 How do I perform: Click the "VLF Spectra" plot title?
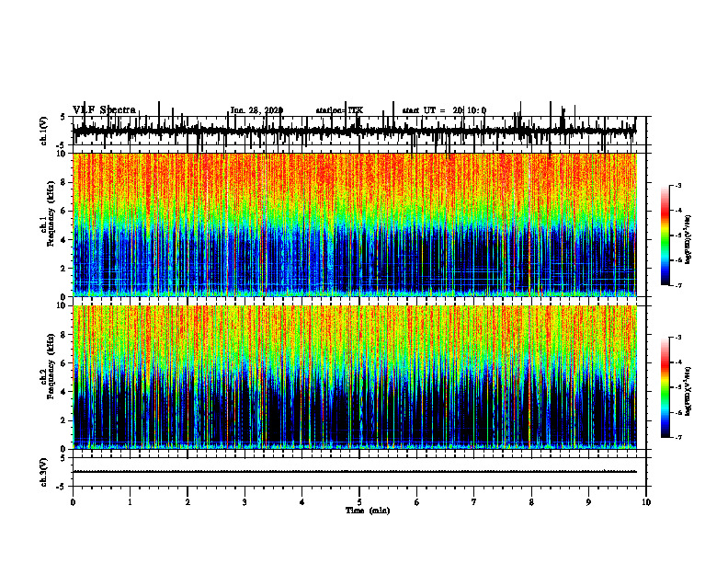click(104, 109)
